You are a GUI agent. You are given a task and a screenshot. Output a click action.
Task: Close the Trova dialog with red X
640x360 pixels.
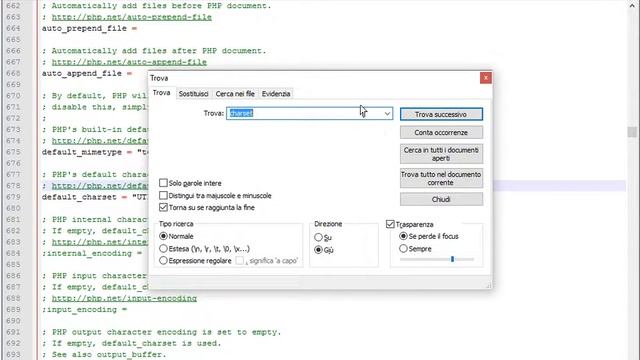[486, 78]
